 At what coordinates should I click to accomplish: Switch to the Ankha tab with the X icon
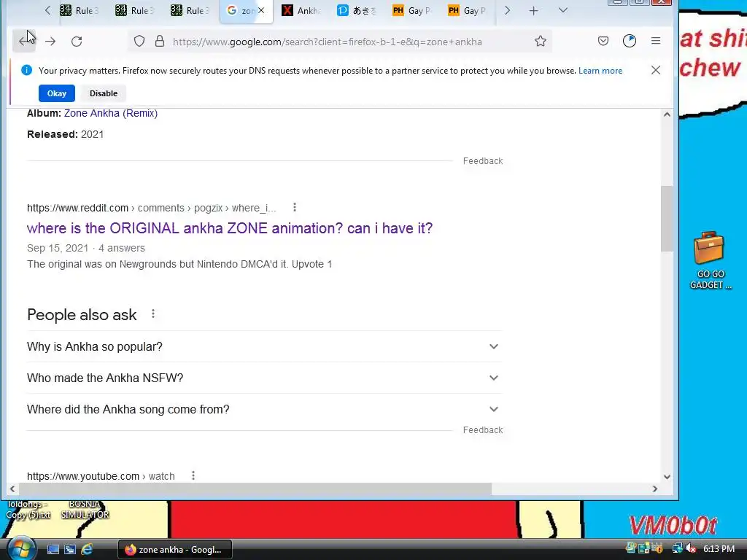point(301,10)
